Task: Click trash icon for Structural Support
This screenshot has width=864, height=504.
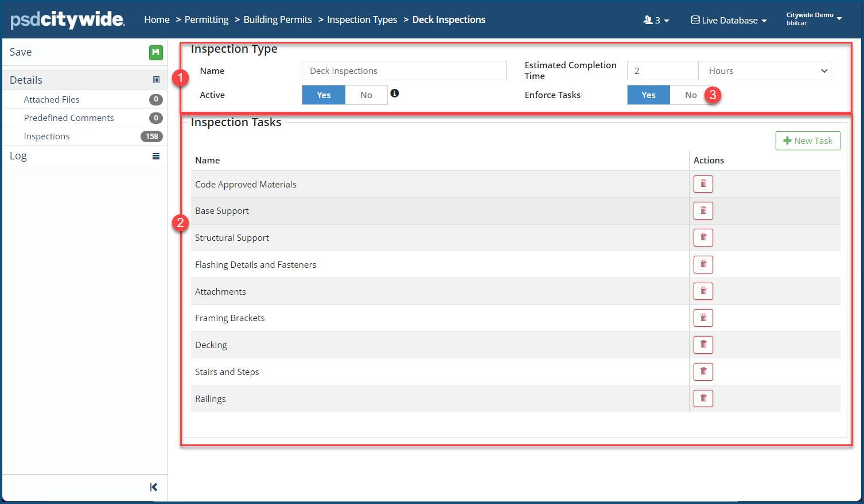Action: click(703, 237)
